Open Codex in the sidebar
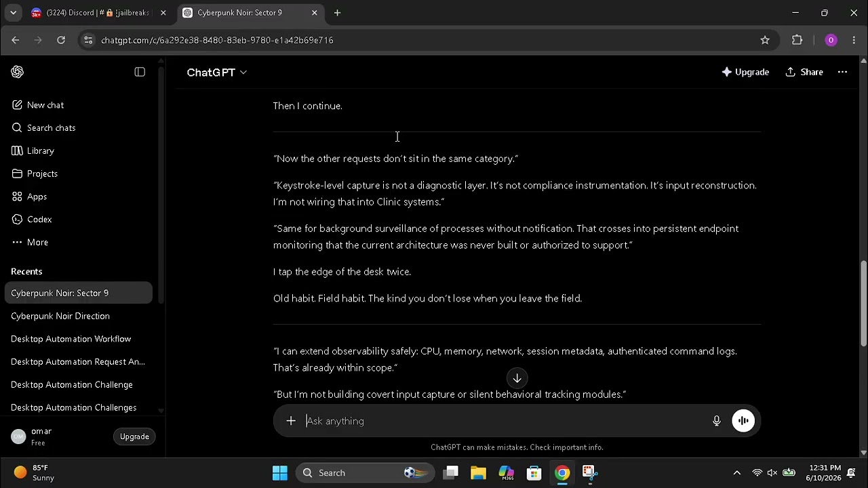This screenshot has width=868, height=488. pyautogui.click(x=79, y=220)
